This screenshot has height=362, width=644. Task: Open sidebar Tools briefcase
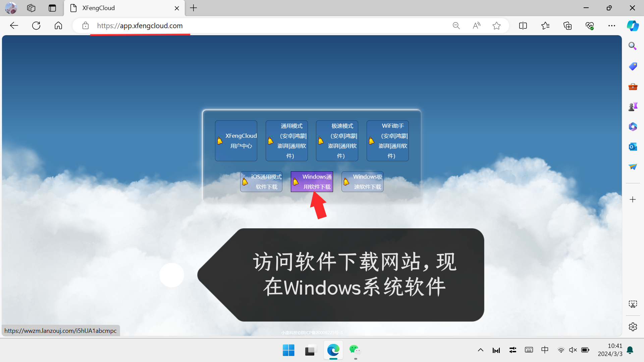click(633, 86)
